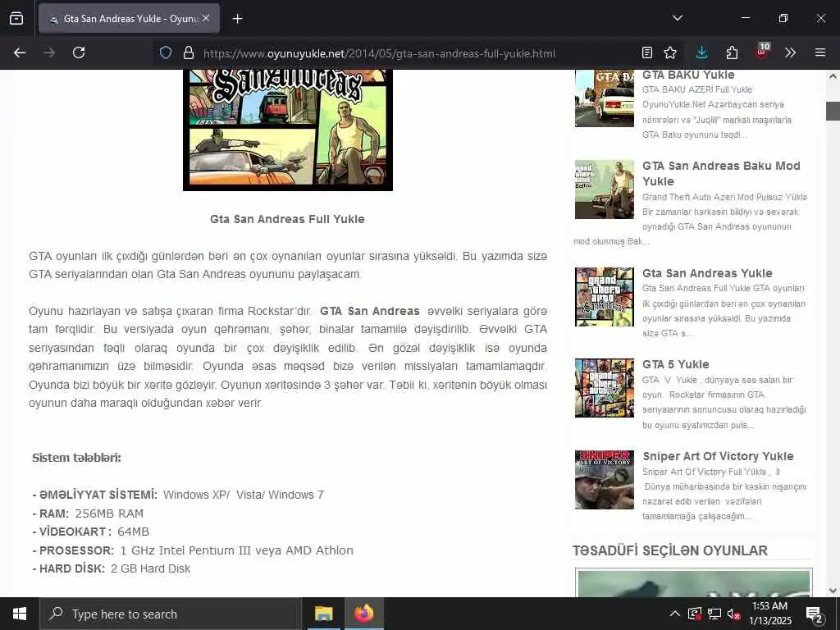Viewport: 840px width, 630px height.
Task: Click random games preview image
Action: click(x=694, y=583)
